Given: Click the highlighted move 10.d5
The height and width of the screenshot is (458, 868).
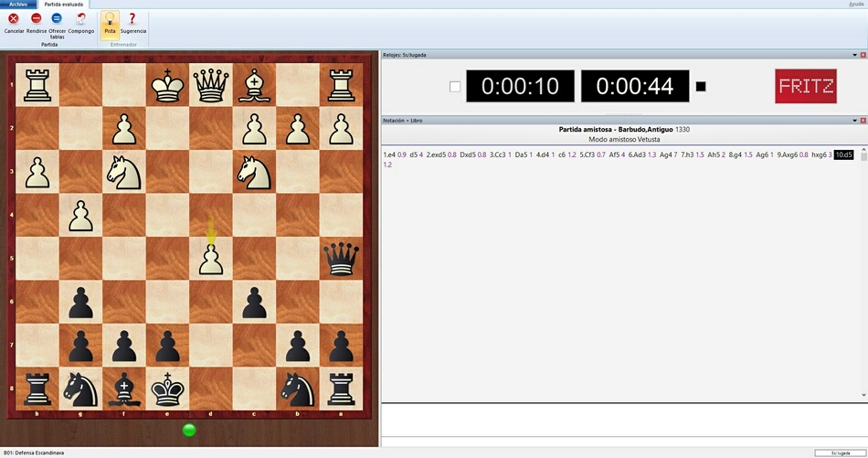Looking at the screenshot, I should pos(843,155).
